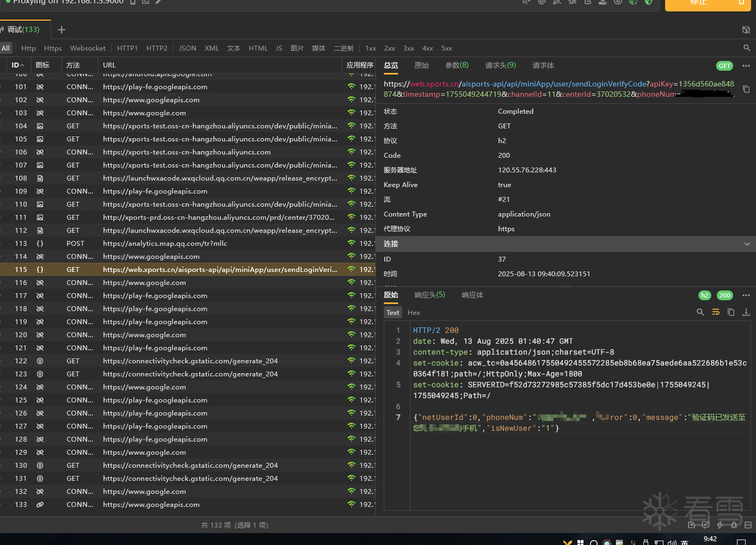Image resolution: width=756 pixels, height=545 pixels.
Task: Toggle the 4xx status filter
Action: [428, 48]
